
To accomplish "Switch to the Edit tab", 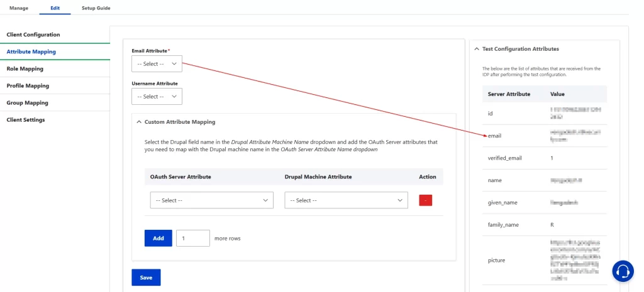I will [55, 8].
